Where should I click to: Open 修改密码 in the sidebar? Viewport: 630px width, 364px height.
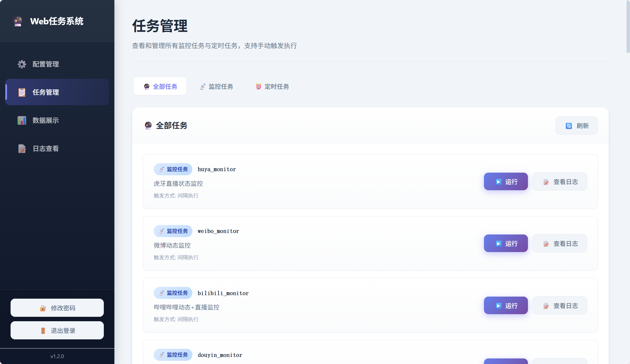tap(57, 308)
